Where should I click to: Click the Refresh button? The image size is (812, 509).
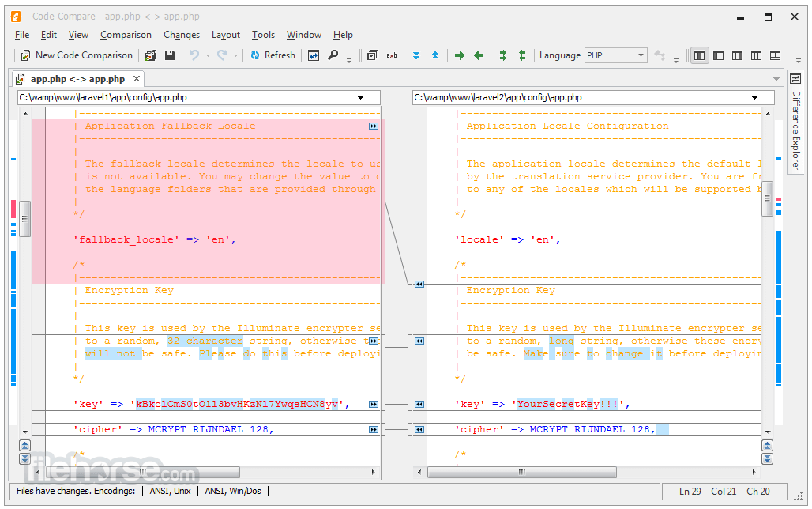(x=273, y=55)
